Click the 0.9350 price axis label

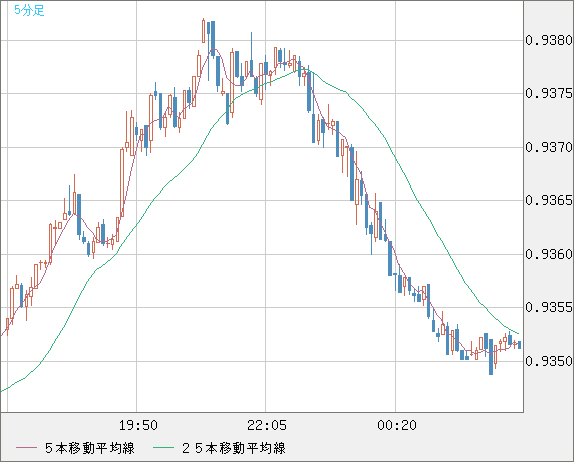[548, 361]
